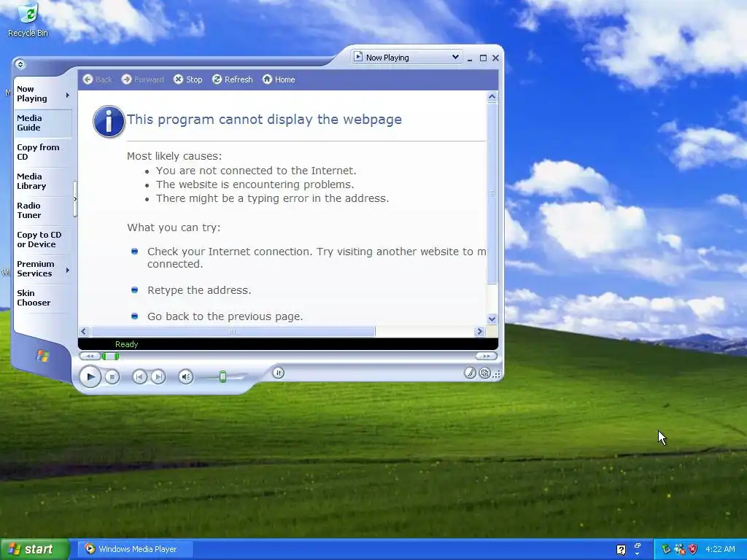This screenshot has height=560, width=747.
Task: Open the Media Library tab
Action: coord(43,181)
